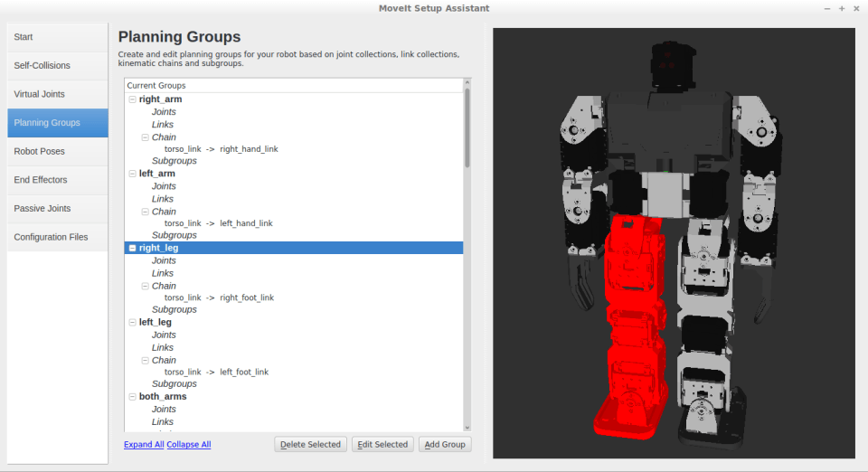Collapse the both_arms group expander
The height and width of the screenshot is (472, 868).
coord(133,396)
